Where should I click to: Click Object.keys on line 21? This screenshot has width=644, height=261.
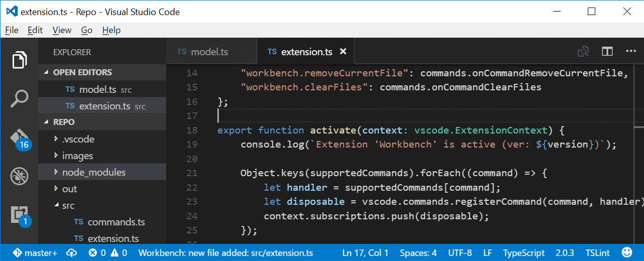[x=272, y=173]
